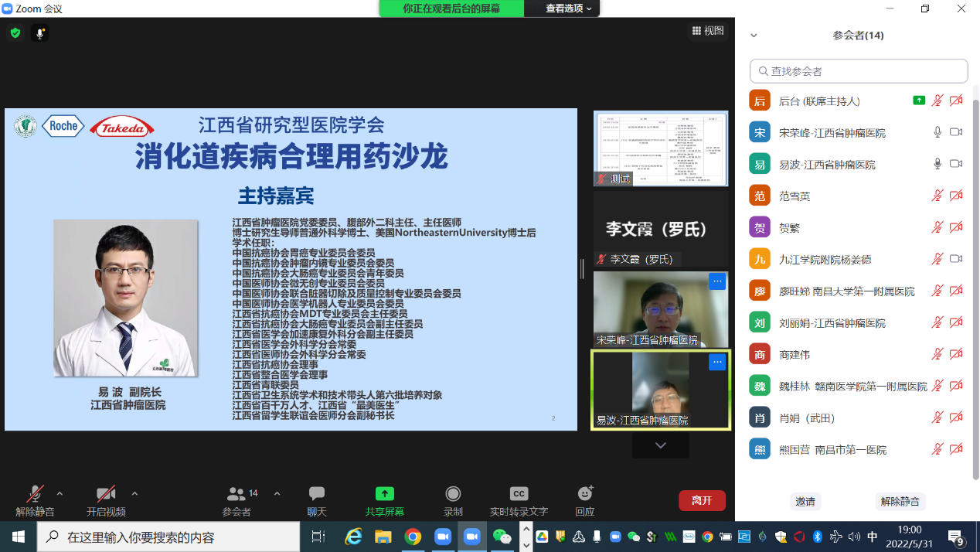
Task: Click the 中 input method indicator
Action: (x=873, y=537)
